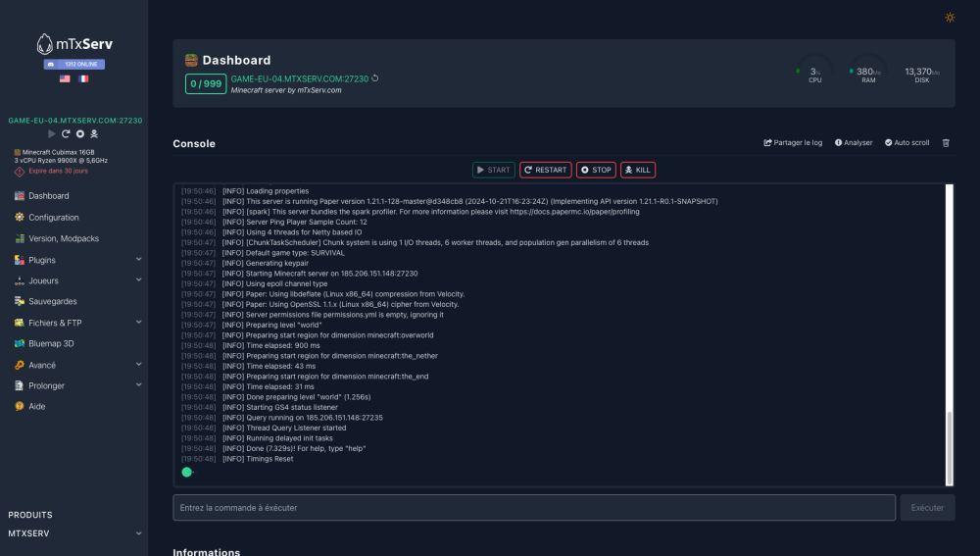Go to Sauvegardes in the sidebar
980x556 pixels.
(53, 301)
